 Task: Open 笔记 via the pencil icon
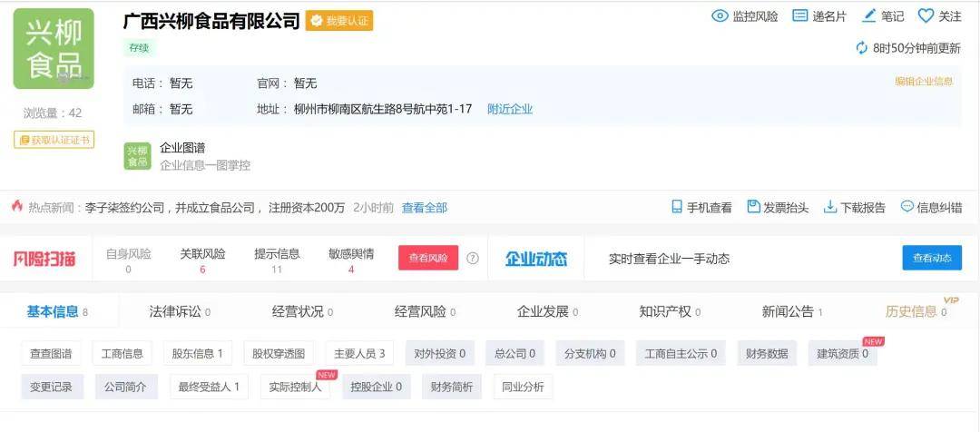click(x=869, y=15)
